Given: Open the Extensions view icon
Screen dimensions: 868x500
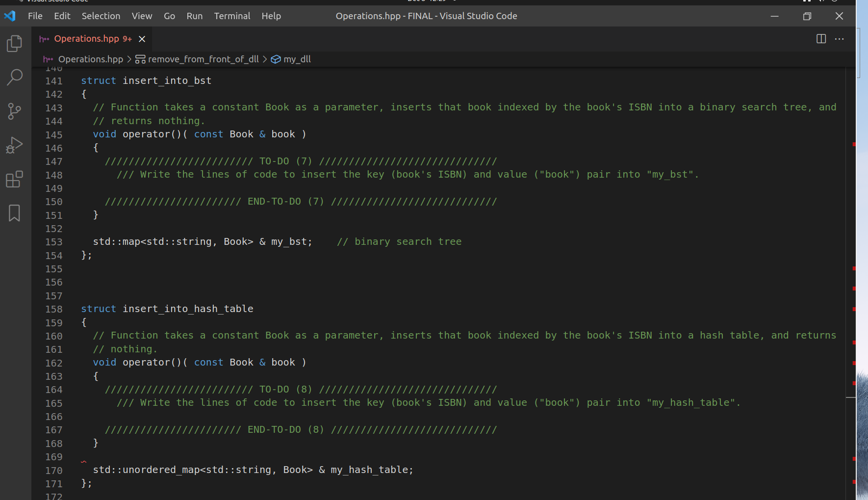Looking at the screenshot, I should click(x=15, y=179).
